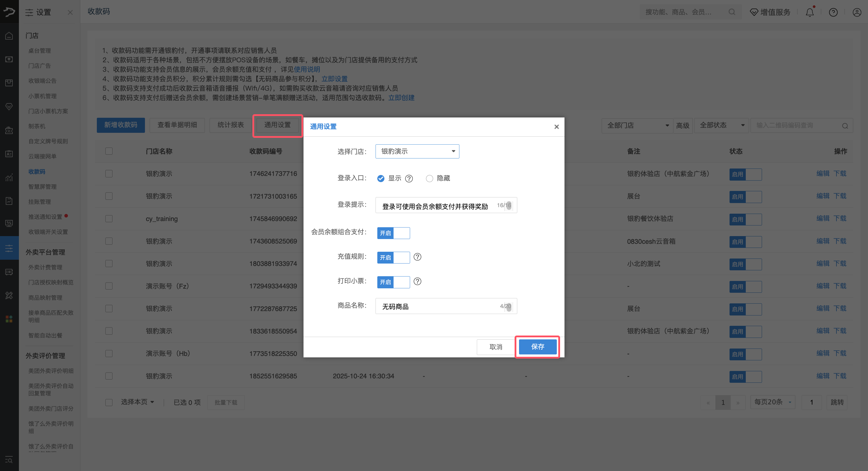The width and height of the screenshot is (868, 471).
Task: Click the colorful apps grid sidebar icon
Action: 9,319
